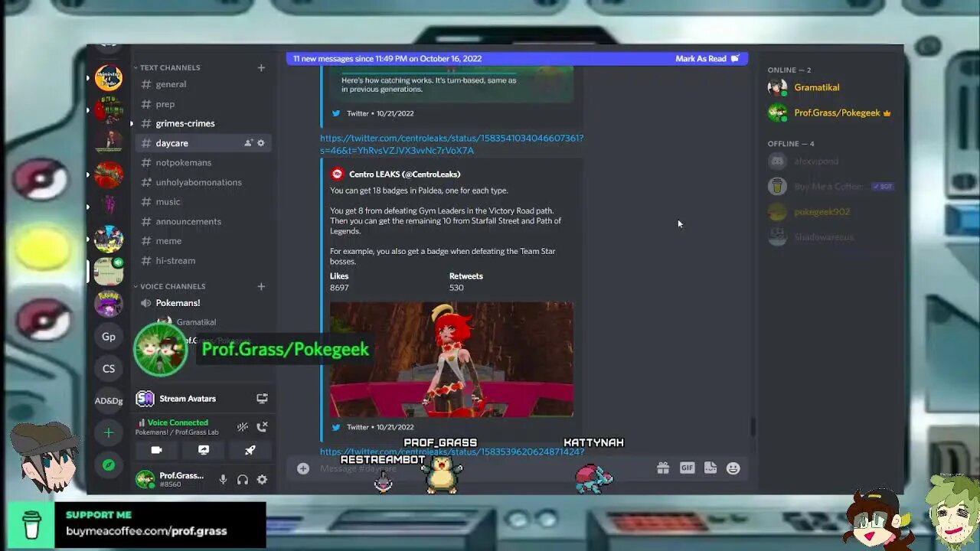Select the notpokemans channel
Viewport: 980px width, 551px height.
pyautogui.click(x=203, y=162)
